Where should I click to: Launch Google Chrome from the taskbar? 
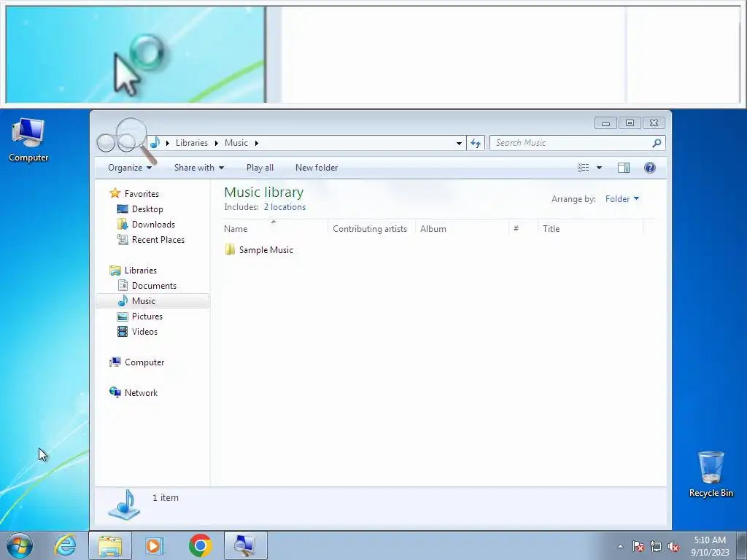pos(200,545)
